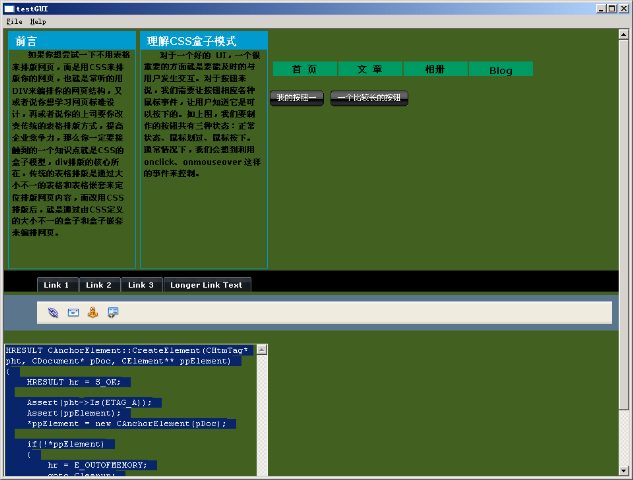
Task: Click the purple link icon in toolbar
Action: [x=53, y=312]
